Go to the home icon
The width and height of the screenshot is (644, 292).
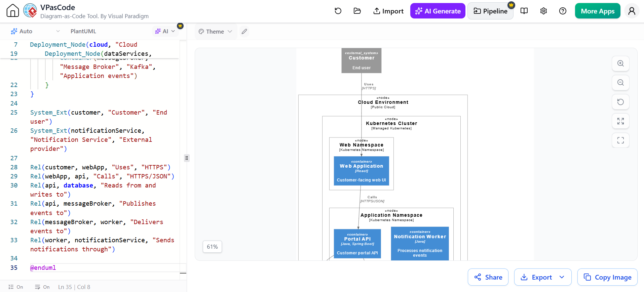click(x=13, y=10)
